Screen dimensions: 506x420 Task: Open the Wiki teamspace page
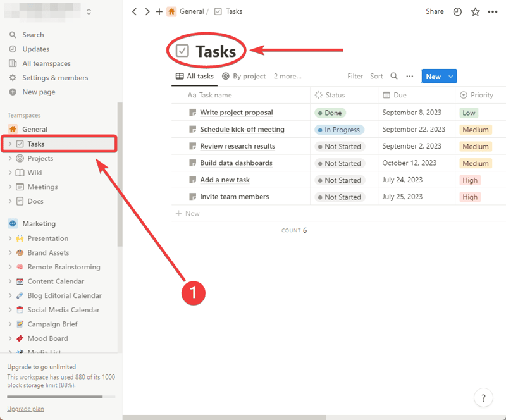[x=35, y=172]
